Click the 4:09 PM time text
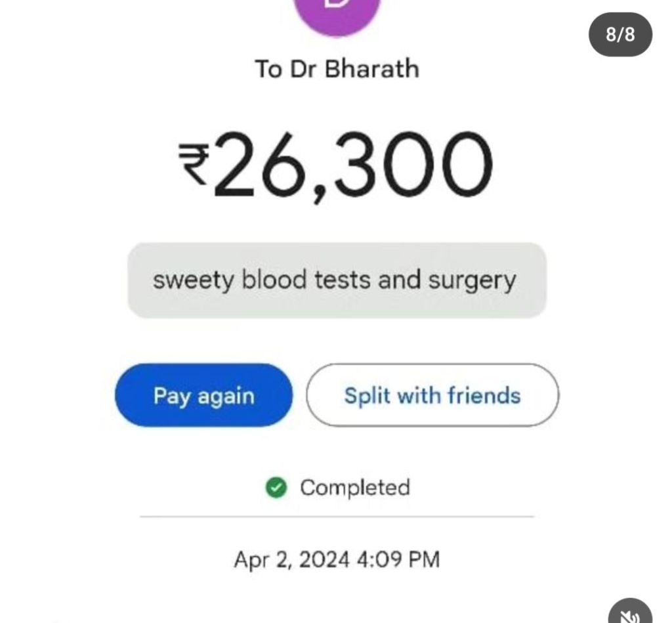The width and height of the screenshot is (672, 623). point(398,560)
